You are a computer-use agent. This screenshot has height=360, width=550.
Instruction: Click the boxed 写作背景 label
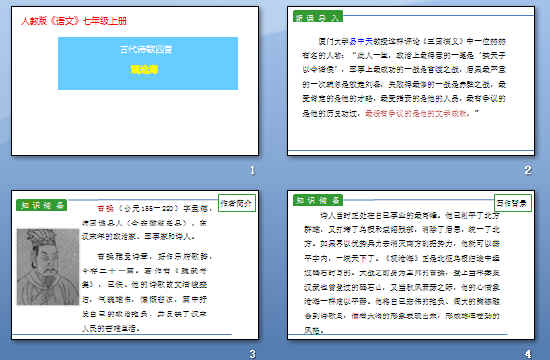pyautogui.click(x=513, y=203)
